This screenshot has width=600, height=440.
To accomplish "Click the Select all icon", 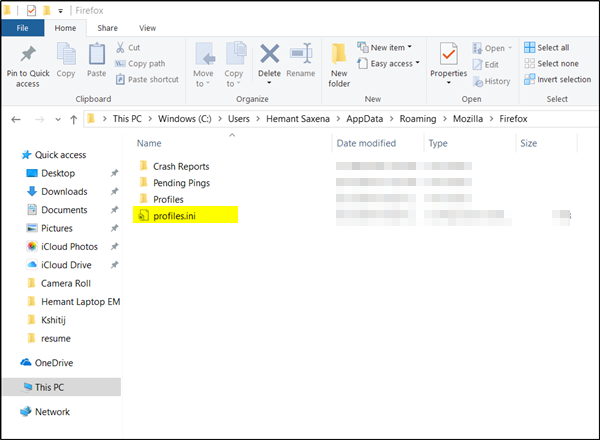I will coord(530,47).
